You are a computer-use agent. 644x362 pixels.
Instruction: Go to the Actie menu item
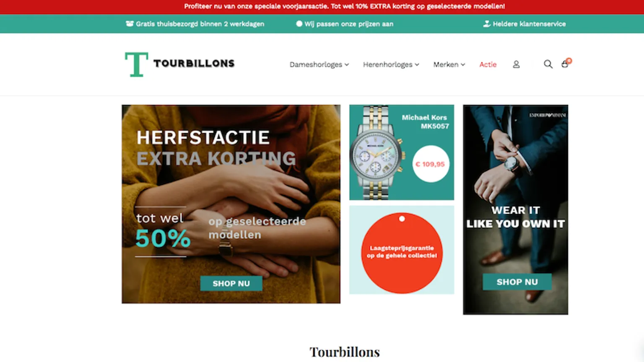pyautogui.click(x=488, y=65)
